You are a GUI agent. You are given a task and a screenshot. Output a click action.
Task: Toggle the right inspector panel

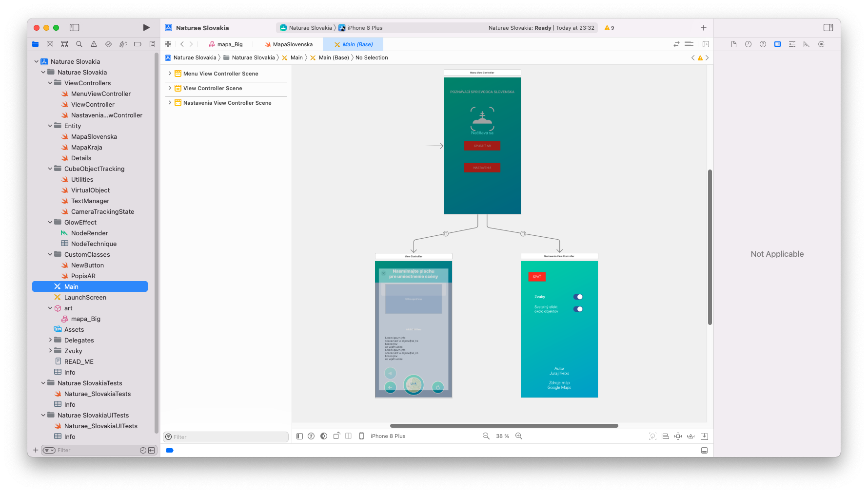pyautogui.click(x=828, y=28)
